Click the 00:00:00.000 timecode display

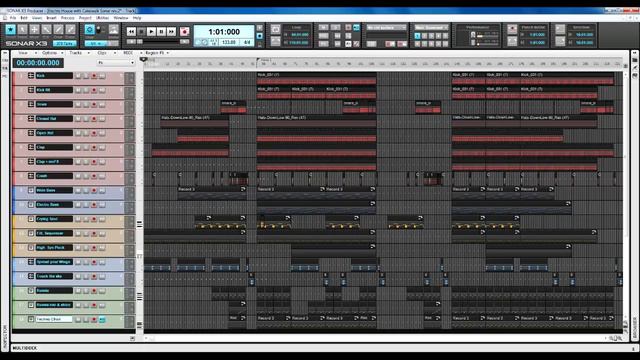pos(38,63)
